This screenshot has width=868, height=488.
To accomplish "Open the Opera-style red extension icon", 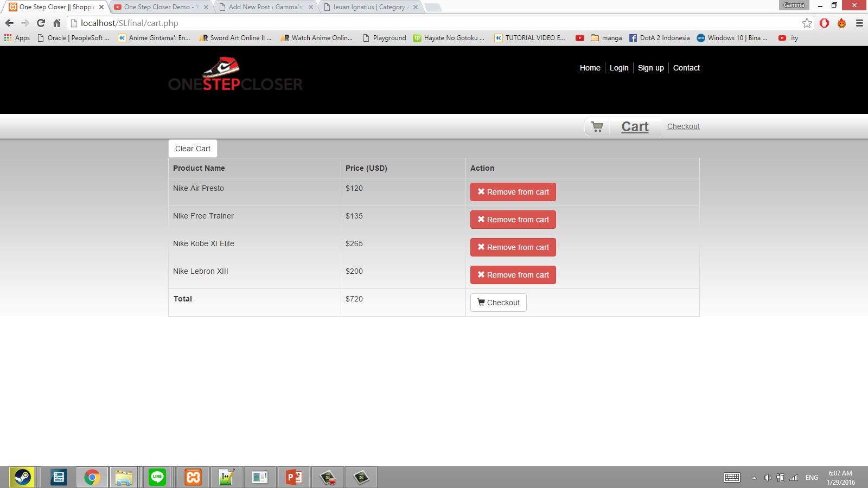I will point(825,23).
